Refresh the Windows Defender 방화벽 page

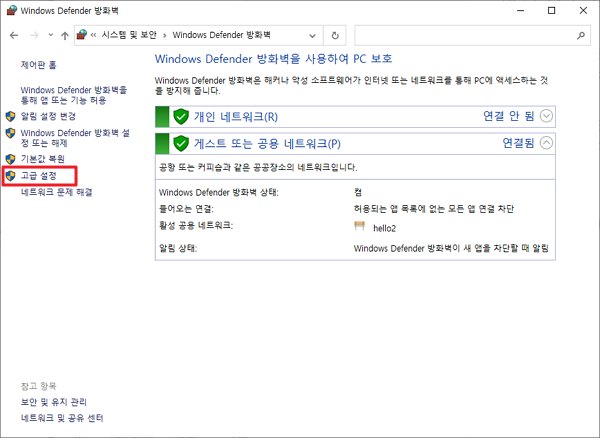point(335,36)
